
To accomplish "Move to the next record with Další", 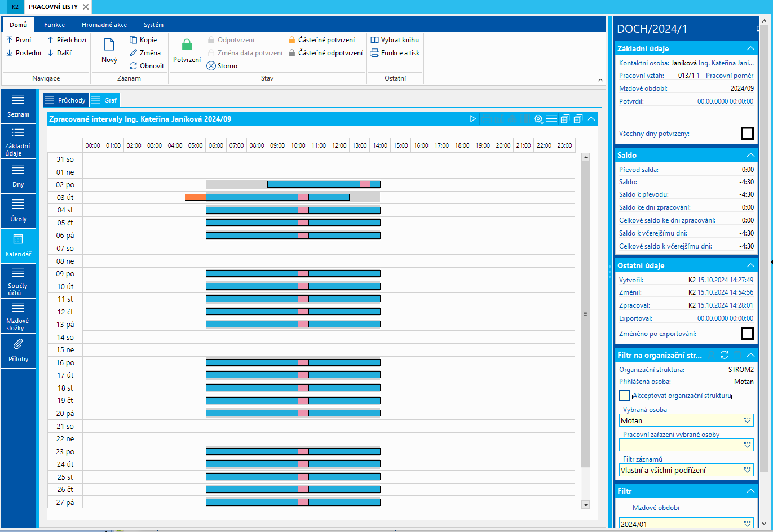I will point(59,53).
